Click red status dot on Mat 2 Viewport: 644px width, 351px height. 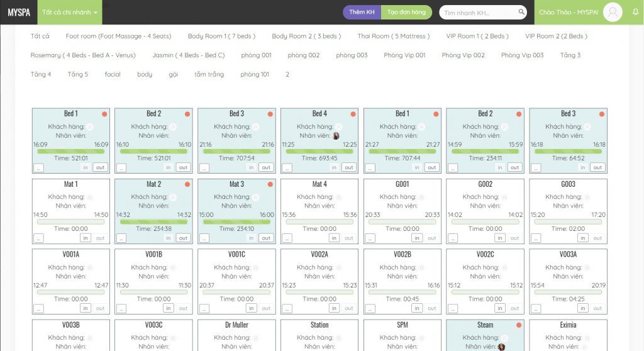pos(187,184)
